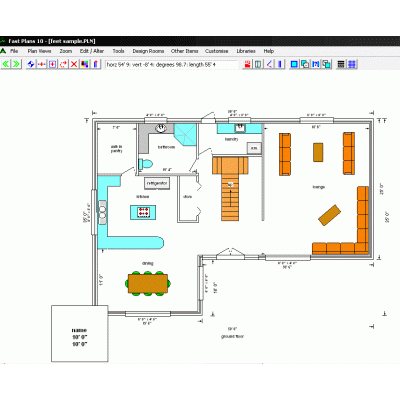400x400 pixels.
Task: Select the toilet in the bathroom
Action: 145,164
